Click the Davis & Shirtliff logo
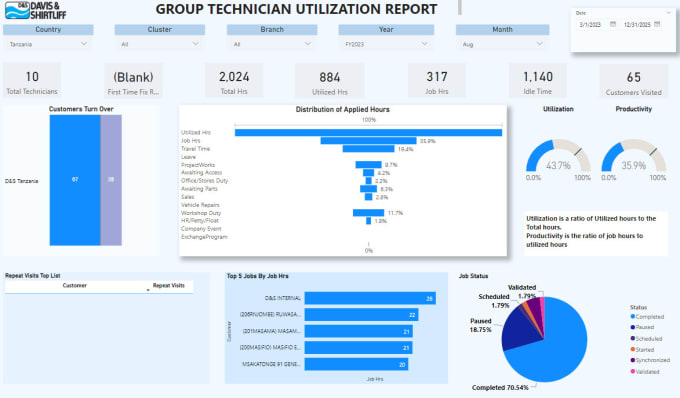The width and height of the screenshot is (680, 398). pyautogui.click(x=36, y=10)
